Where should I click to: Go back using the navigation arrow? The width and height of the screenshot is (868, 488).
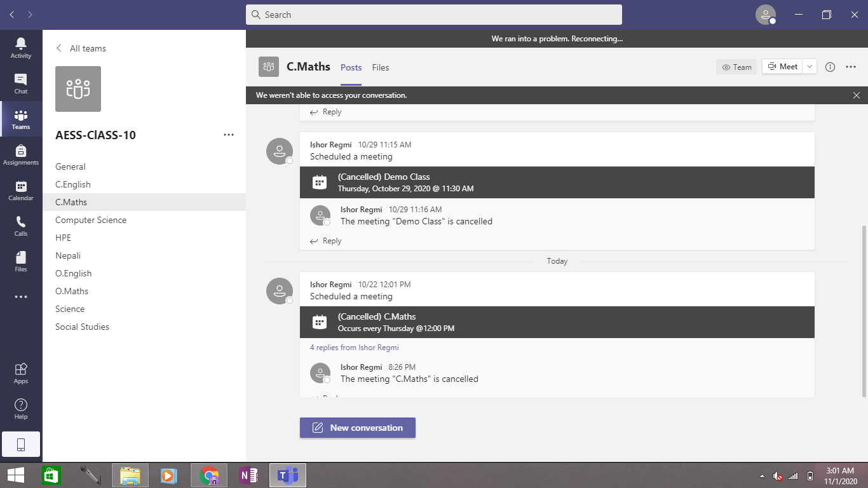click(12, 14)
